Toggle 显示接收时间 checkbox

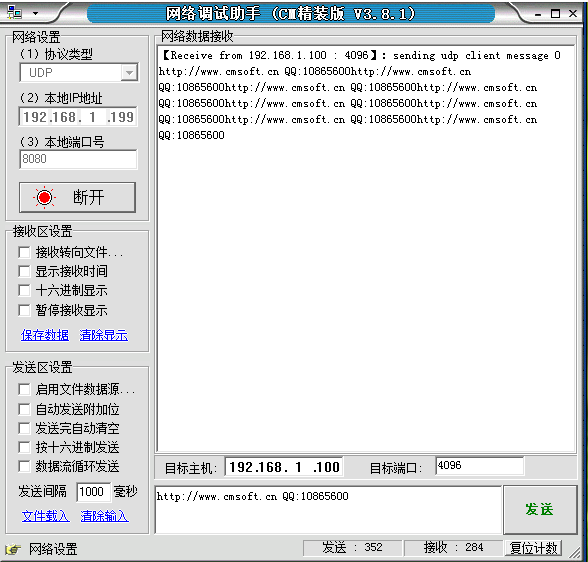click(24, 271)
